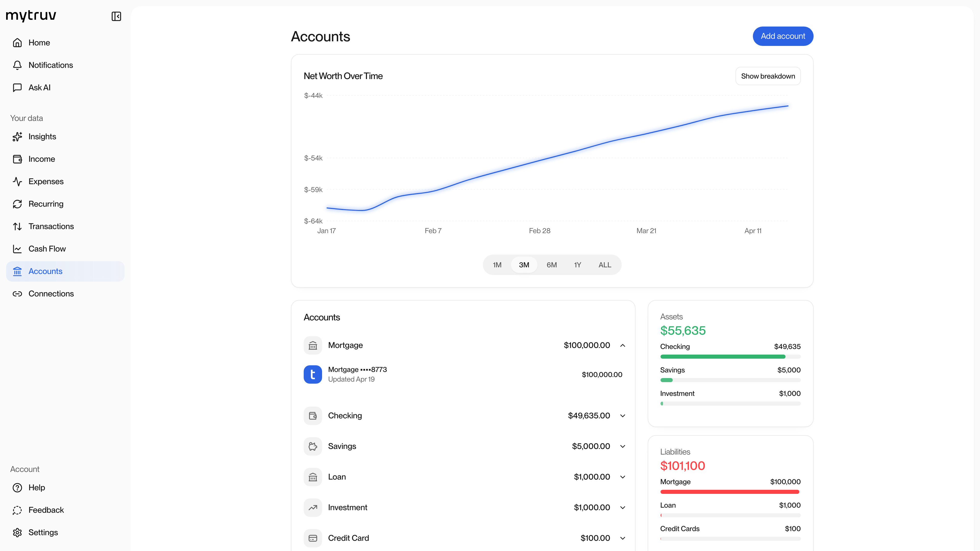The image size is (980, 551).
Task: Click the Feedback dashed-circle icon
Action: (17, 510)
